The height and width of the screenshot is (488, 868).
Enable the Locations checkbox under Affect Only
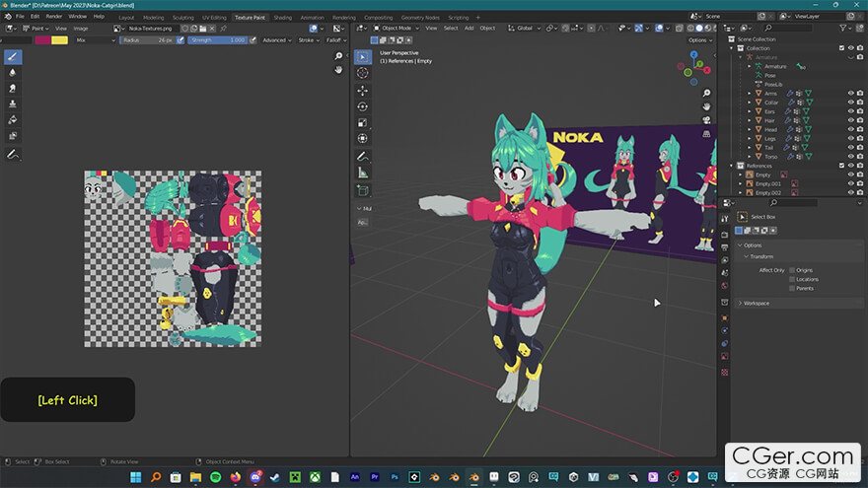pyautogui.click(x=791, y=279)
